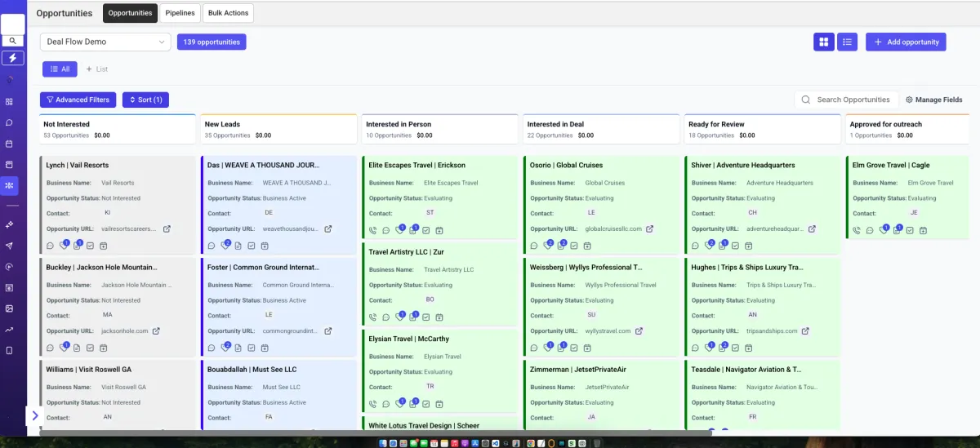This screenshot has width=980, height=448.
Task: Switch to the Pipelines tab
Action: pos(180,13)
